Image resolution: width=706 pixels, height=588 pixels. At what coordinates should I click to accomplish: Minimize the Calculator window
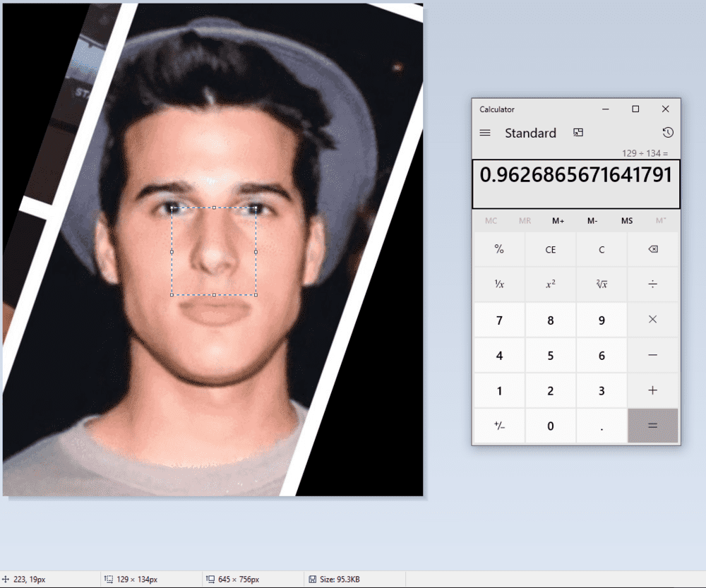pos(606,109)
